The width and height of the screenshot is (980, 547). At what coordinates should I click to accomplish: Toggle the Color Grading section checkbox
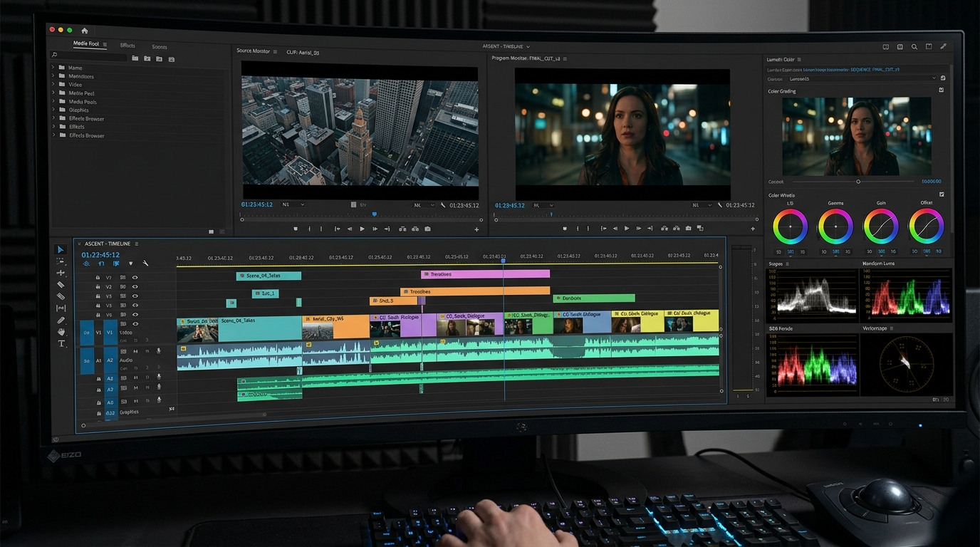pos(942,90)
